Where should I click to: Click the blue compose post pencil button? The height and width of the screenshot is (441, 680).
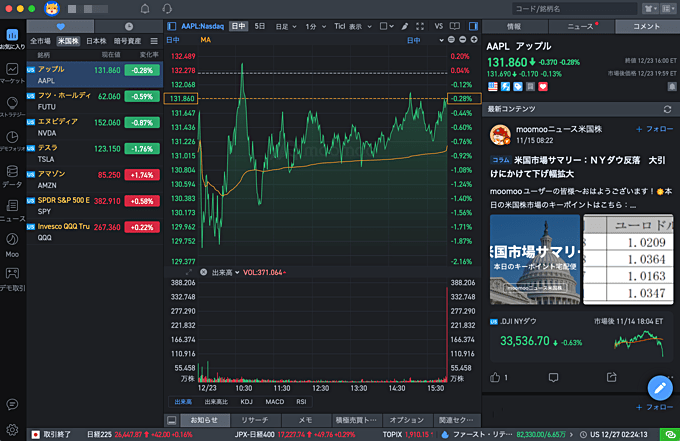tap(660, 388)
